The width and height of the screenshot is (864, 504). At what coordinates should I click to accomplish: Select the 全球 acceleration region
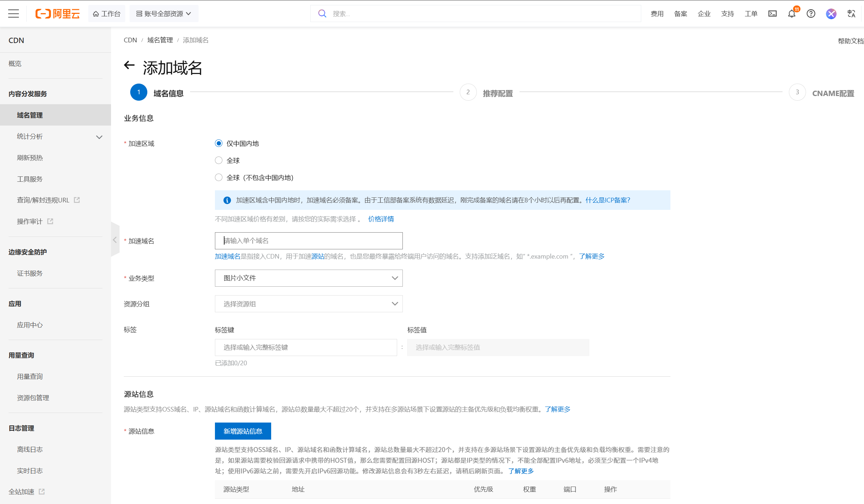coord(219,160)
